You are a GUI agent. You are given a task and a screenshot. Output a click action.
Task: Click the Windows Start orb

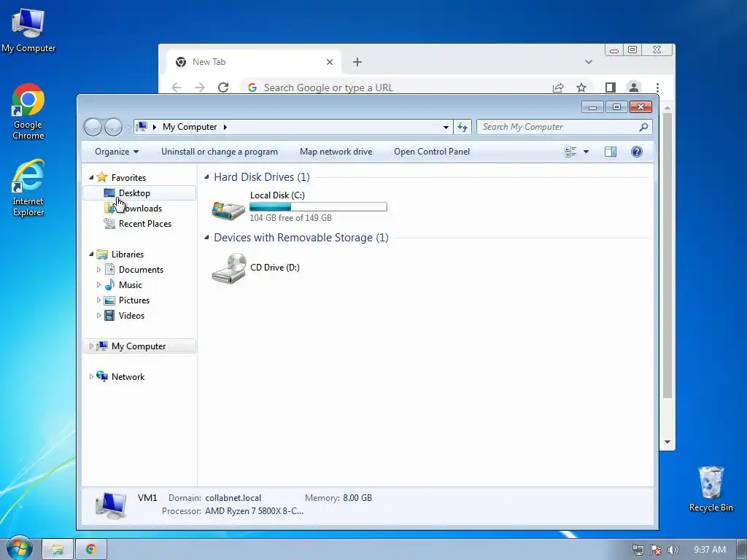tap(19, 548)
